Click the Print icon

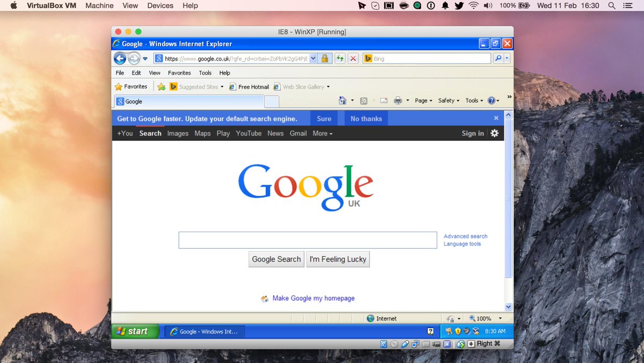[398, 100]
